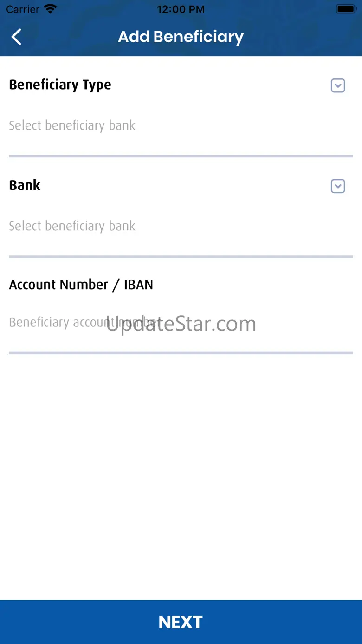Tap the 12:00 PM clock
The image size is (362, 644).
pos(181,9)
